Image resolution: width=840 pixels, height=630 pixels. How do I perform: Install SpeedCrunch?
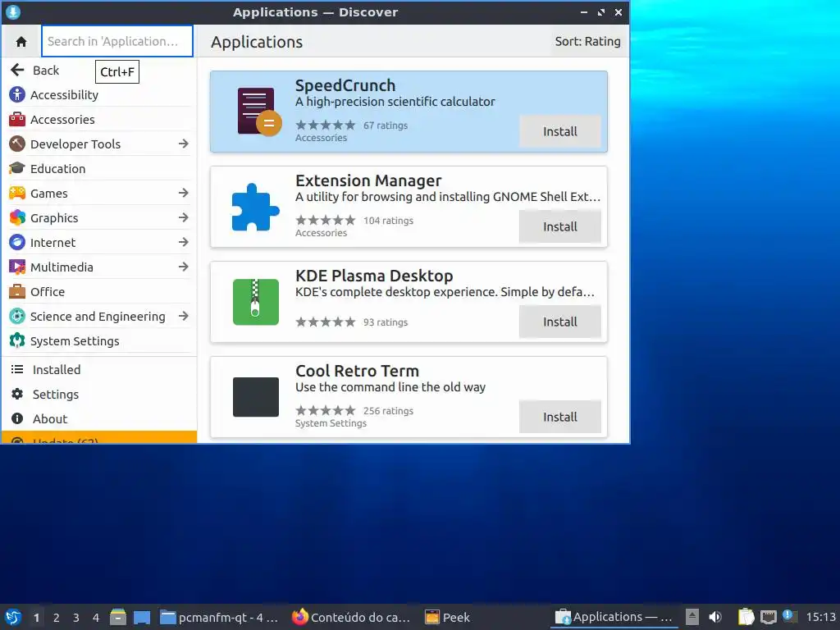pyautogui.click(x=559, y=131)
